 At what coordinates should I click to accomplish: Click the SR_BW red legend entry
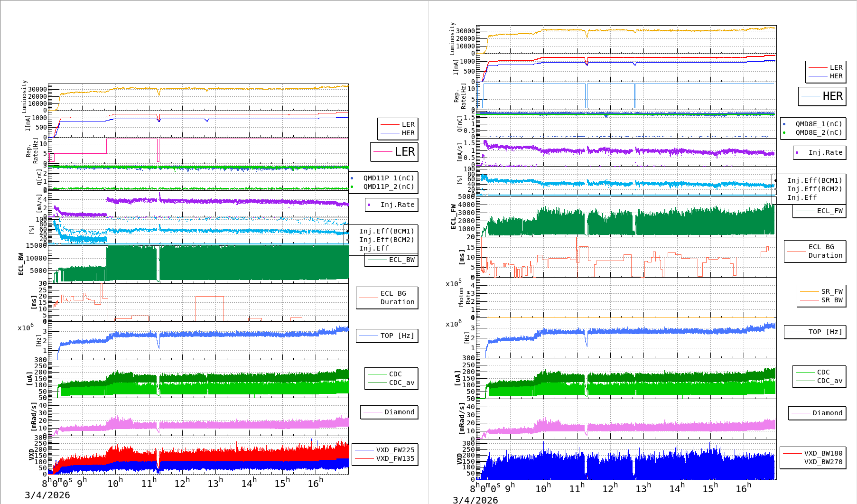click(x=821, y=300)
